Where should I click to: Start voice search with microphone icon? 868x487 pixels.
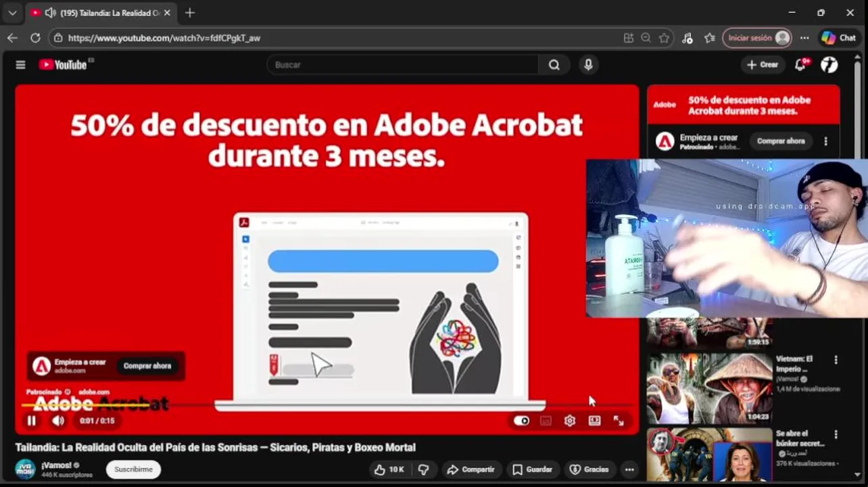588,65
